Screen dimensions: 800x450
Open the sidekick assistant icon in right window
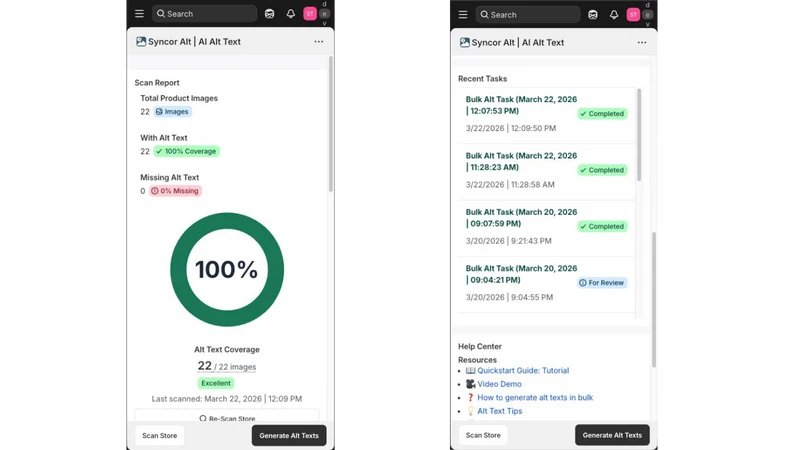(593, 15)
